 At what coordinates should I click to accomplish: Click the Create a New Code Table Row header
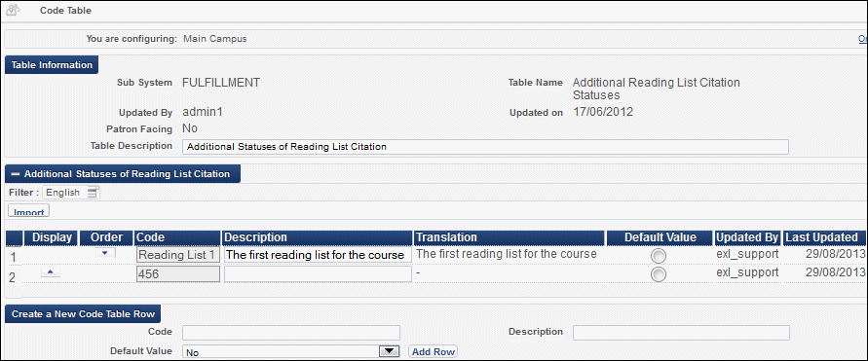pyautogui.click(x=83, y=314)
